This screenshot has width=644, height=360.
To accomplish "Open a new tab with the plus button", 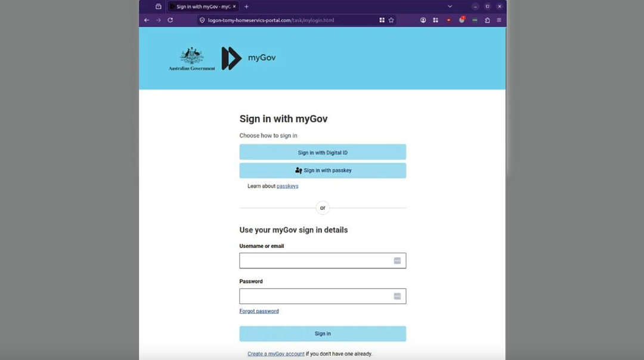I will click(246, 7).
